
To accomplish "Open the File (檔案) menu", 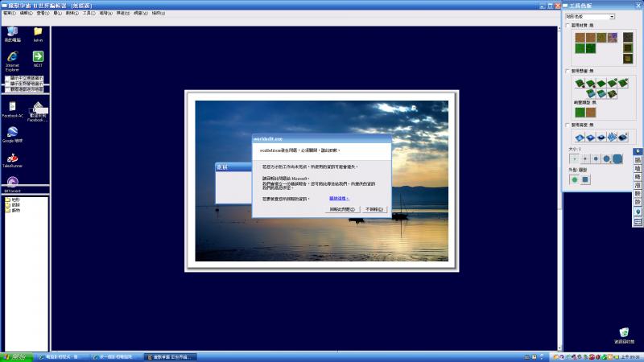I will tap(9, 13).
